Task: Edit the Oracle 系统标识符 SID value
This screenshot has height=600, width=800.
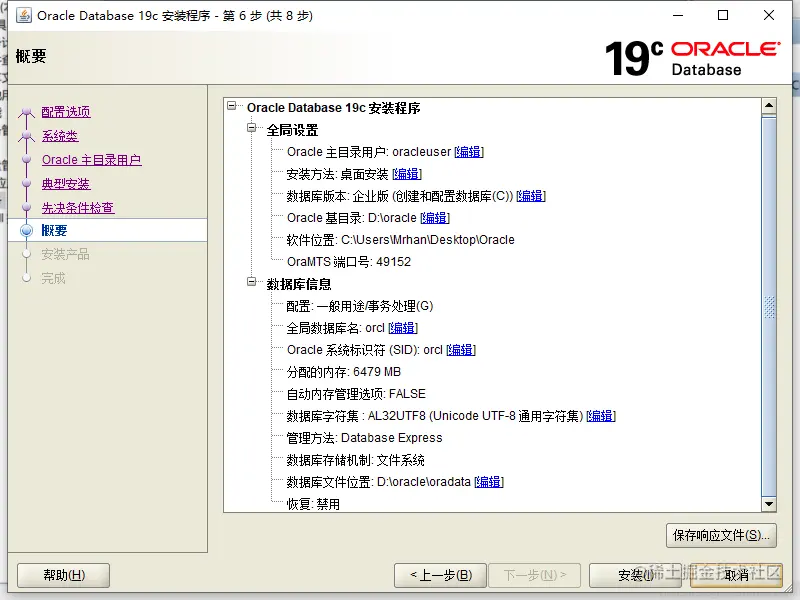Action: [461, 350]
